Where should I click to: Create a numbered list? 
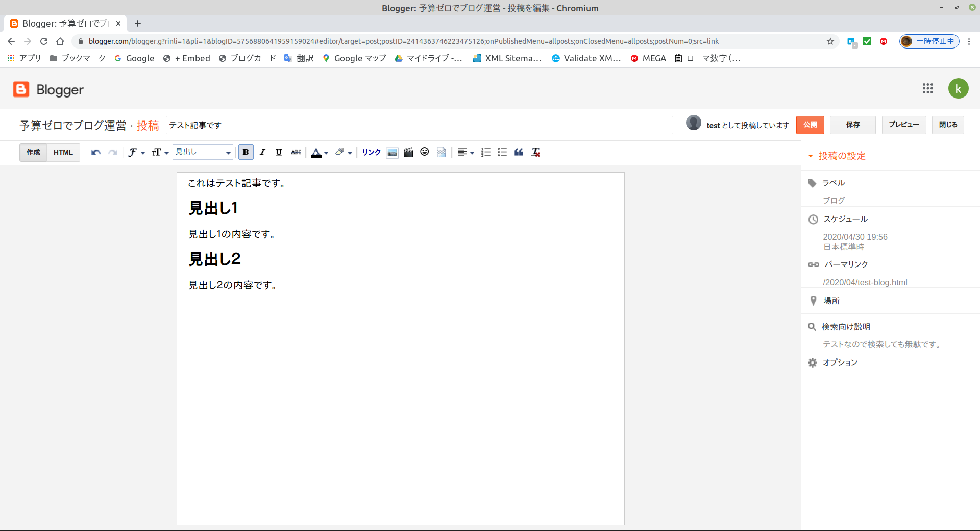(x=486, y=152)
